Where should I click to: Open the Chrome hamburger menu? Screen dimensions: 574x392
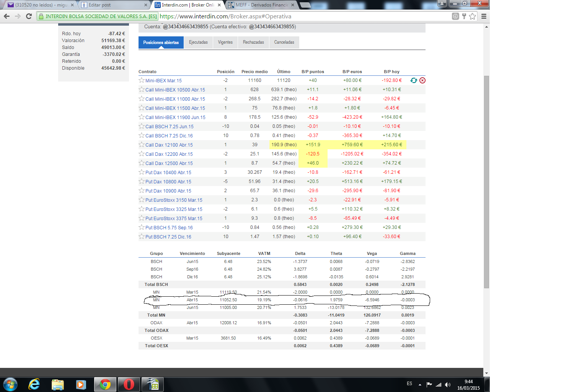pos(484,16)
